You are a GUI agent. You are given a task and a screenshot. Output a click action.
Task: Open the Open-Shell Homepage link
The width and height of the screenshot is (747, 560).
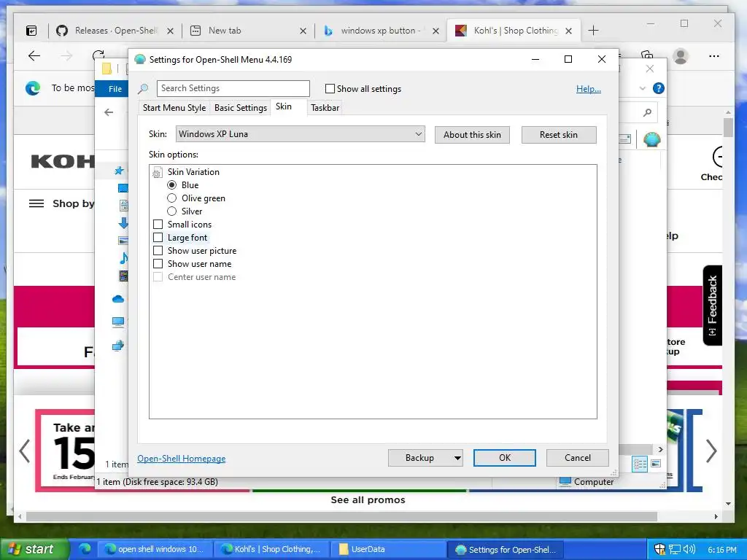coord(182,459)
